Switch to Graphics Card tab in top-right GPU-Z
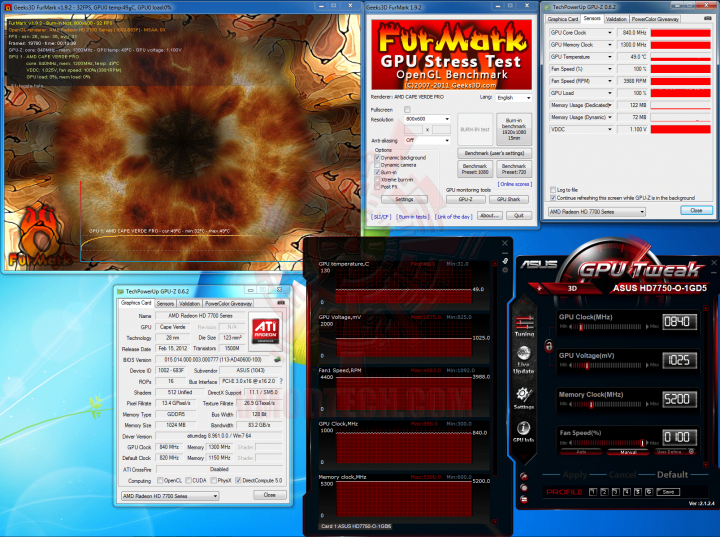Image resolution: width=720 pixels, height=537 pixels. coord(563,19)
